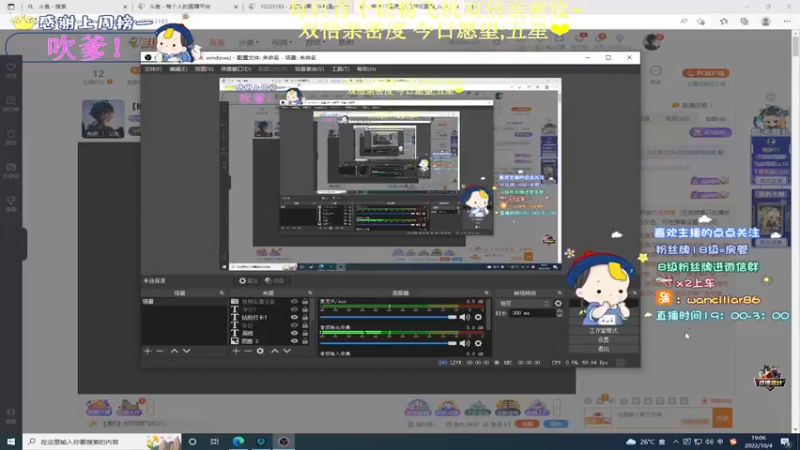Open the 视图(V) menu in OBS
The width and height of the screenshot is (800, 450).
tap(204, 69)
